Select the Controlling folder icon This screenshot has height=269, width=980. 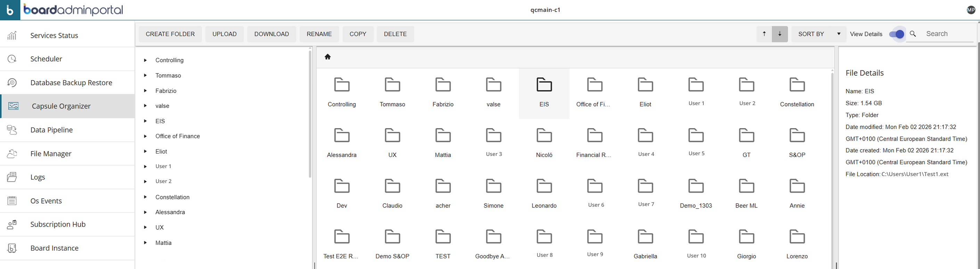(x=342, y=85)
